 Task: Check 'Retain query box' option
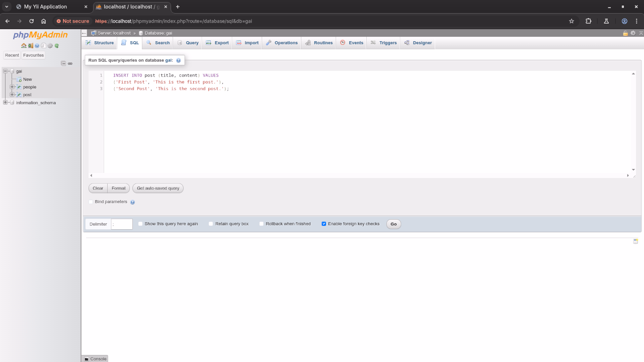point(211,224)
